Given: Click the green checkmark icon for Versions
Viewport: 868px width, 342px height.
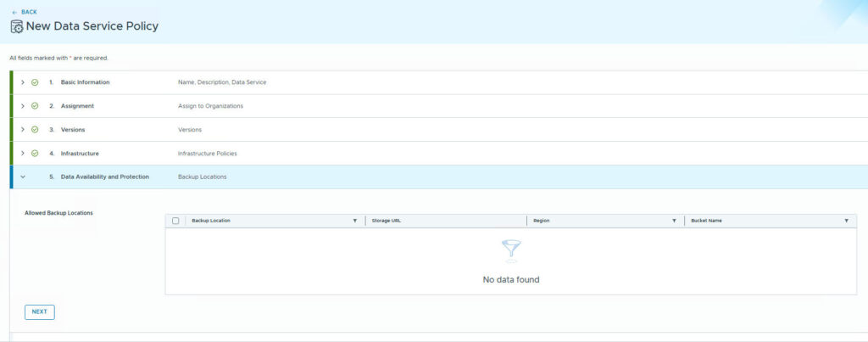Looking at the screenshot, I should click(x=35, y=130).
